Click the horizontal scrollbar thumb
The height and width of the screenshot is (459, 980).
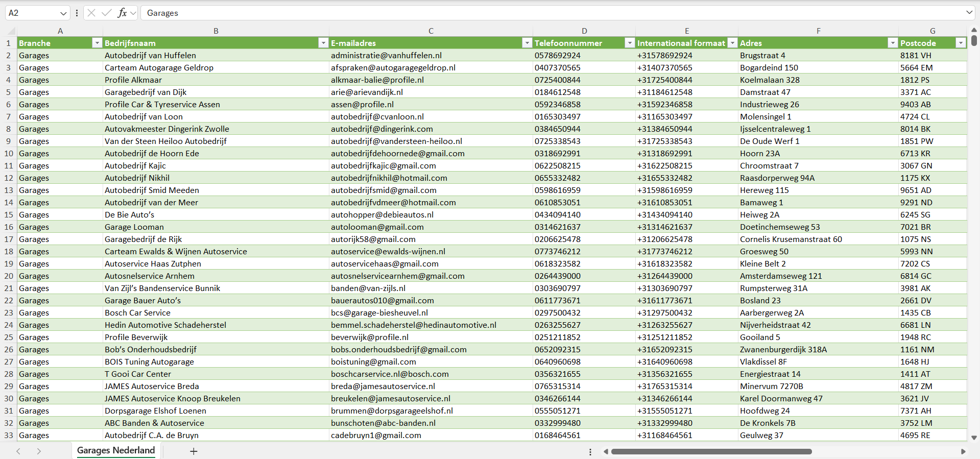(711, 451)
